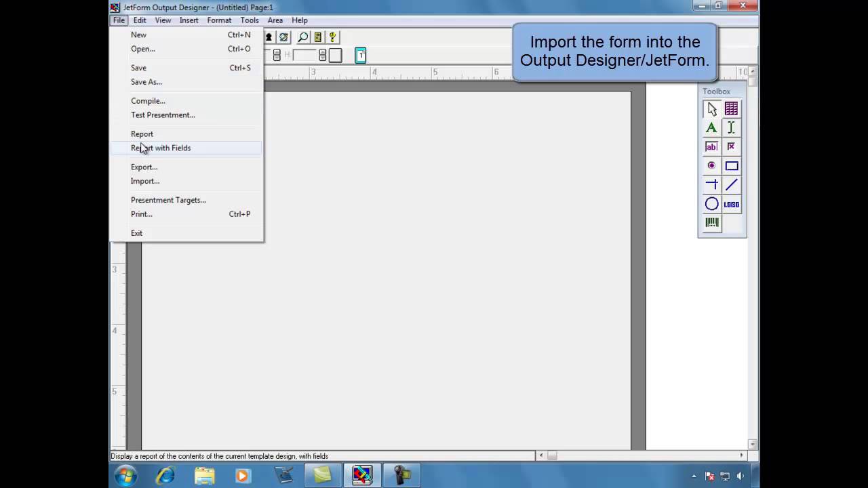The image size is (868, 488).
Task: Select the radio button tool in Toolbox
Action: point(711,166)
